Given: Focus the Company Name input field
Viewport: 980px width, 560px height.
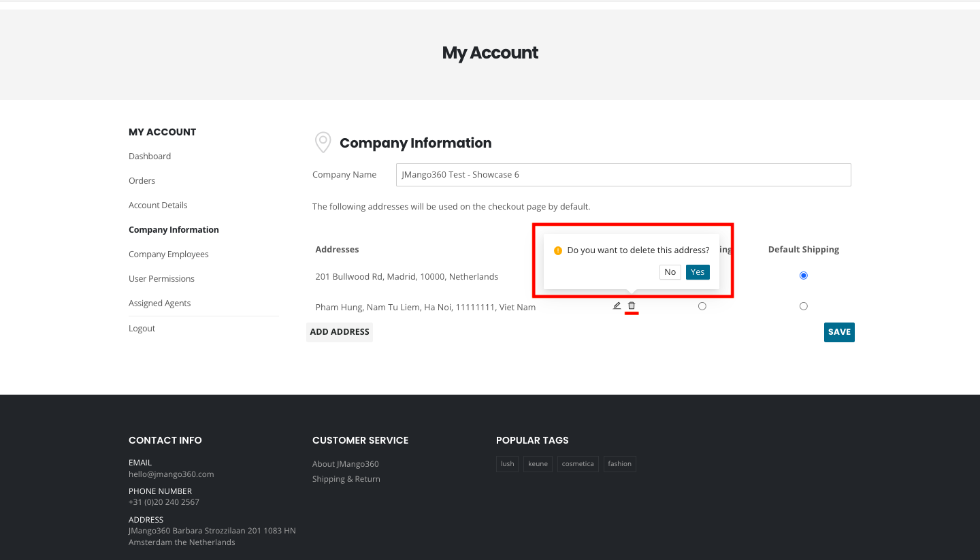Looking at the screenshot, I should pyautogui.click(x=623, y=175).
